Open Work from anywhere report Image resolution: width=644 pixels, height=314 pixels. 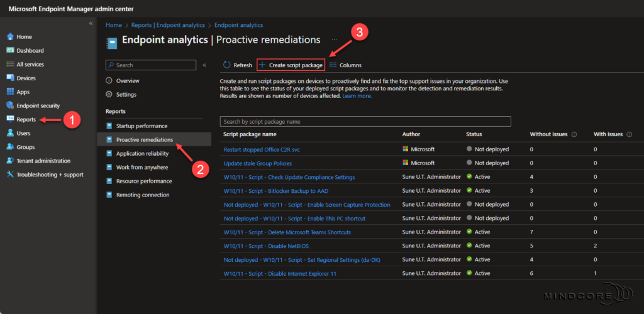click(x=142, y=167)
